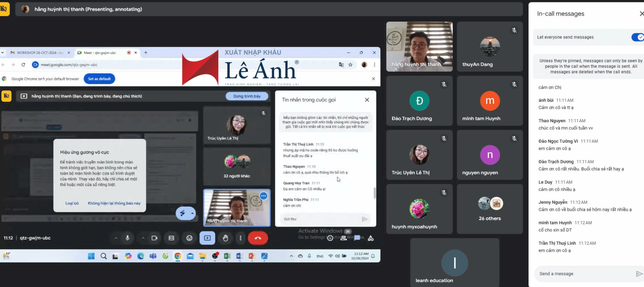Click the present screen button

207,238
